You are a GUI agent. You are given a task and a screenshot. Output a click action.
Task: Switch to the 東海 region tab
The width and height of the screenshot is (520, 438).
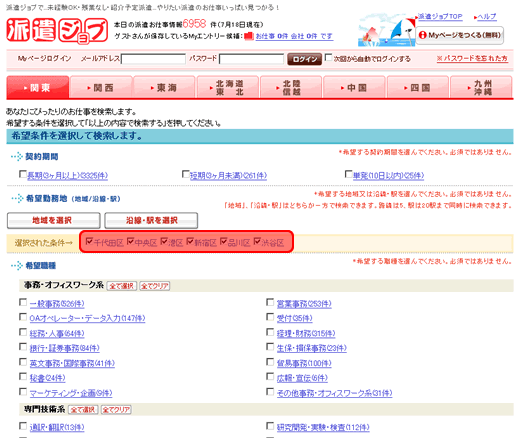coord(164,87)
